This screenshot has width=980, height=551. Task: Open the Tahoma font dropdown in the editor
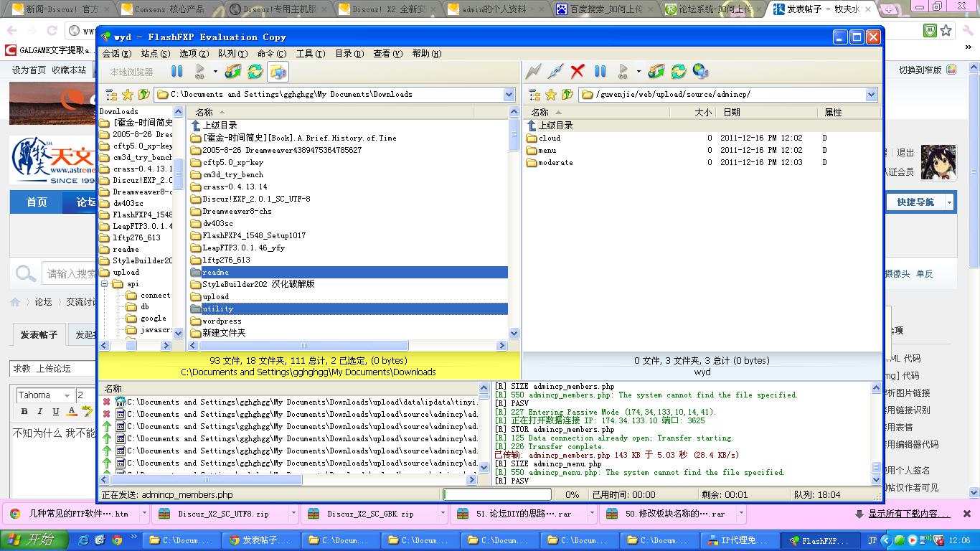tap(67, 395)
